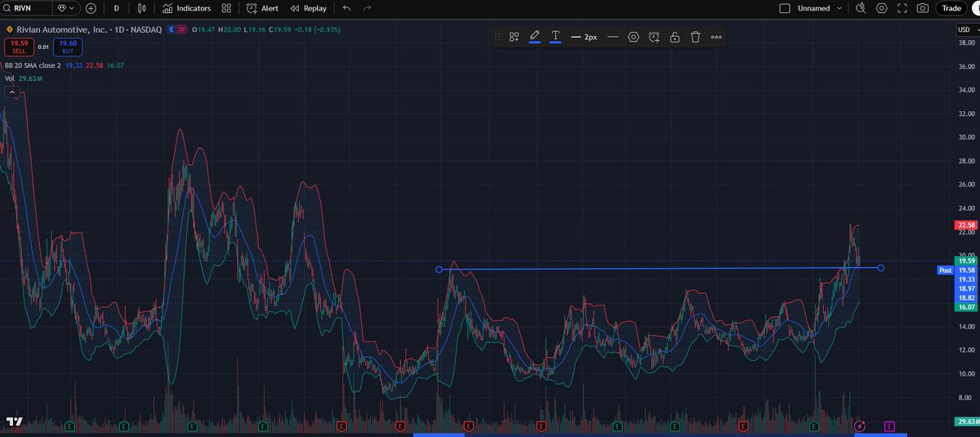Click the RIVN symbol search box
The image size is (980, 437).
pyautogui.click(x=26, y=8)
